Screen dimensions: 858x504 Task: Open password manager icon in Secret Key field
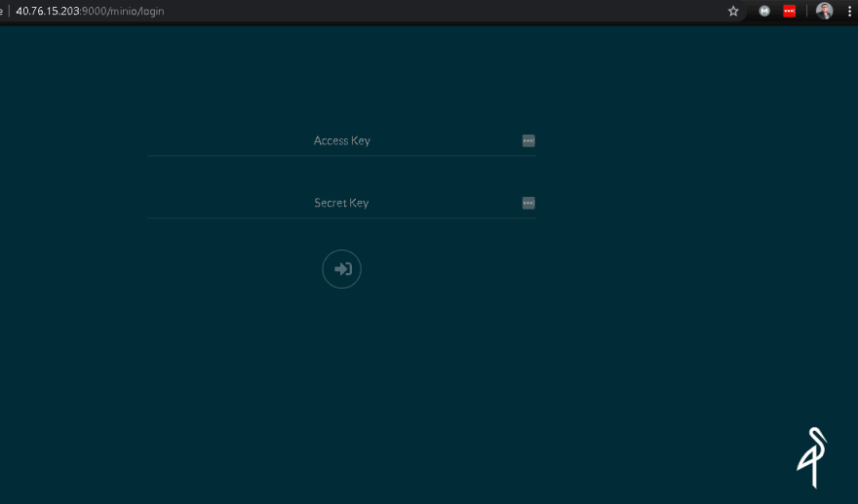tap(528, 203)
